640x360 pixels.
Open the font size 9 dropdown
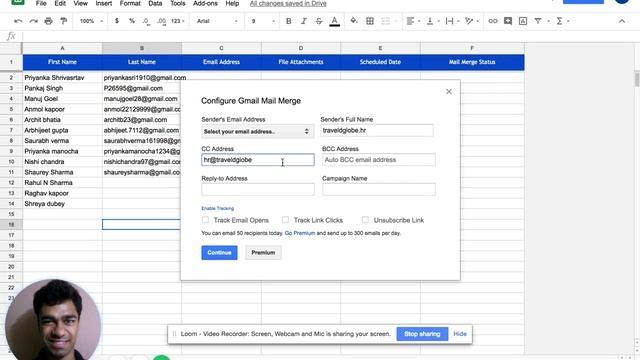(x=263, y=21)
